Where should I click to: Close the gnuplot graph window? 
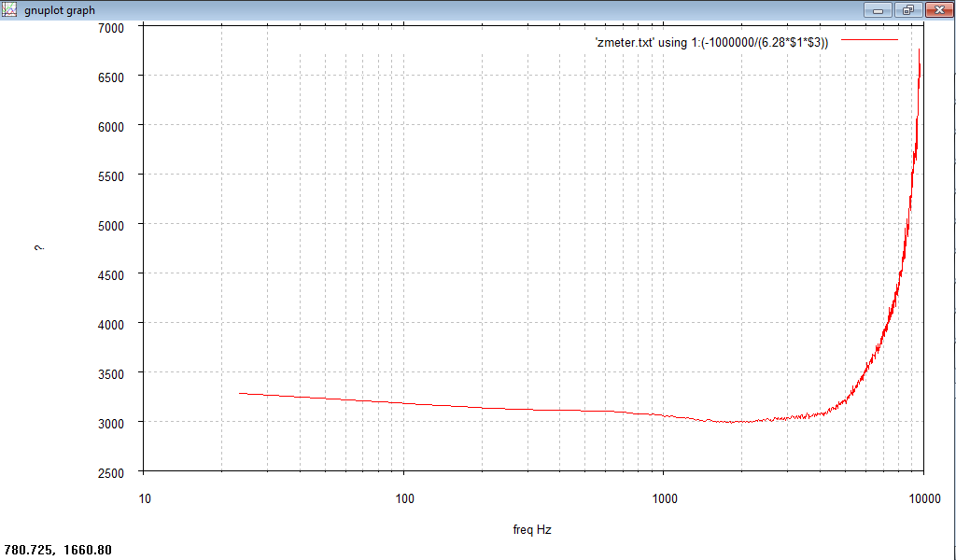[938, 9]
